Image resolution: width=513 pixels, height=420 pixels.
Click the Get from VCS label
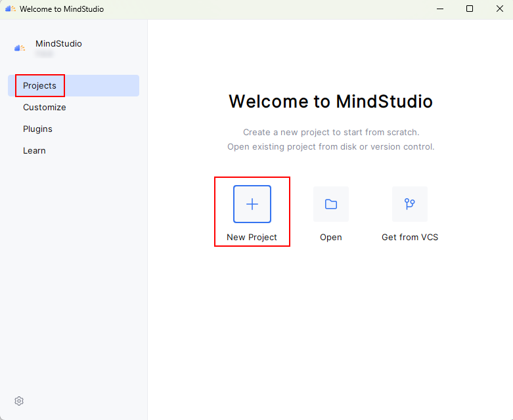410,237
